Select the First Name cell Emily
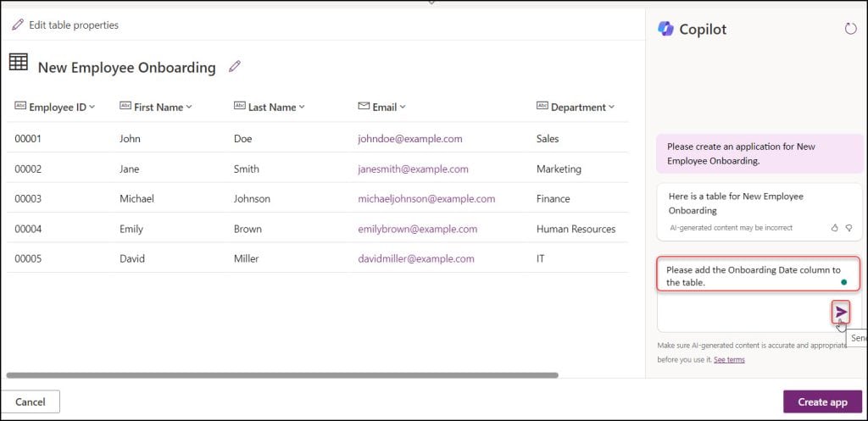Viewport: 868px width, 421px height. click(x=131, y=229)
